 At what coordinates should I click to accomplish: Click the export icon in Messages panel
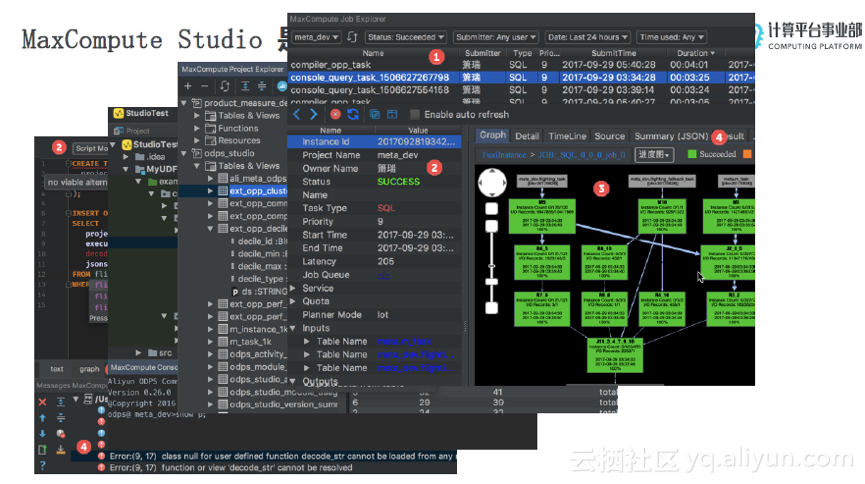[42, 450]
